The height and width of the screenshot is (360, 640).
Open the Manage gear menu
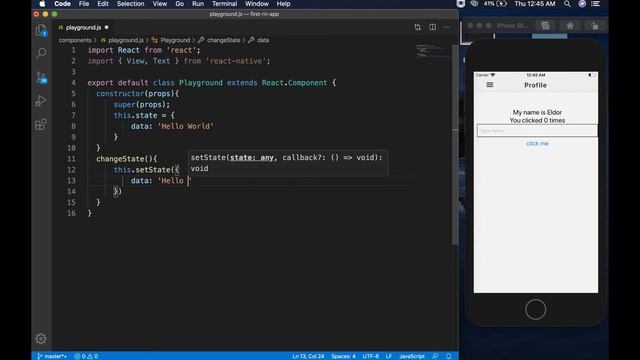pyautogui.click(x=40, y=338)
